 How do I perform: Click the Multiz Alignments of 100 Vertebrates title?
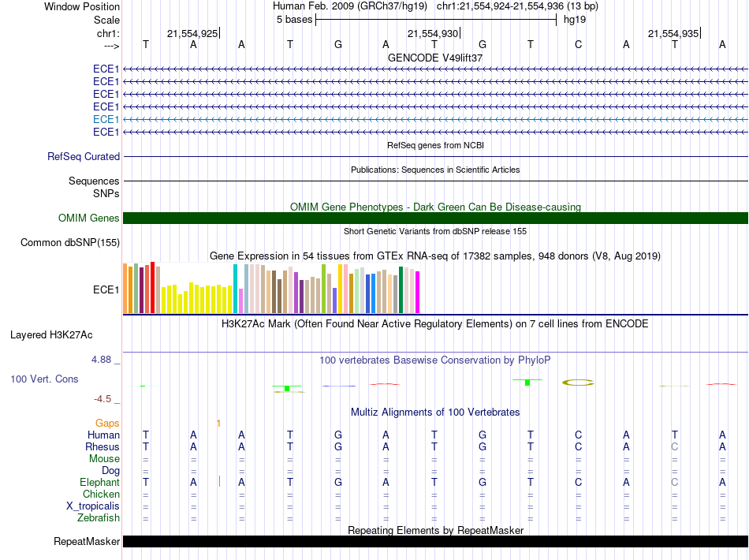(435, 413)
